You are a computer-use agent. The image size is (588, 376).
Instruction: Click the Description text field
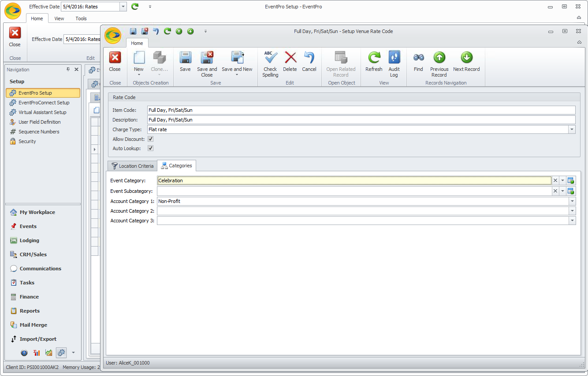(361, 120)
